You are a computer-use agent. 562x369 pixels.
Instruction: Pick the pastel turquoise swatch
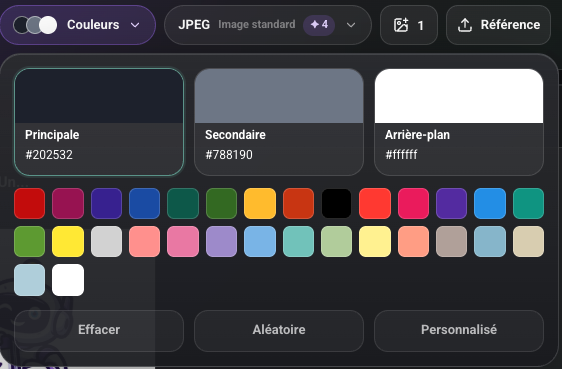pyautogui.click(x=298, y=241)
